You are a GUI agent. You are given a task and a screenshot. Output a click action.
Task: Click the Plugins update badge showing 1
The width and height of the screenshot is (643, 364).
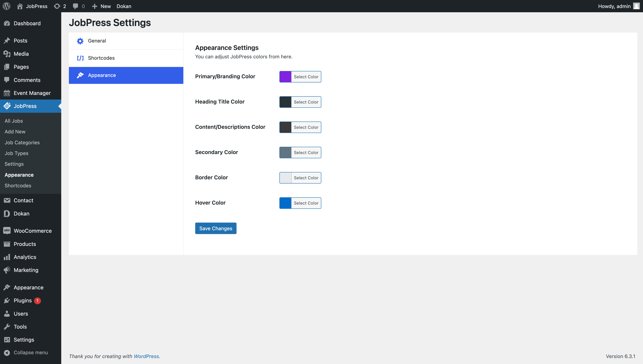pyautogui.click(x=38, y=300)
